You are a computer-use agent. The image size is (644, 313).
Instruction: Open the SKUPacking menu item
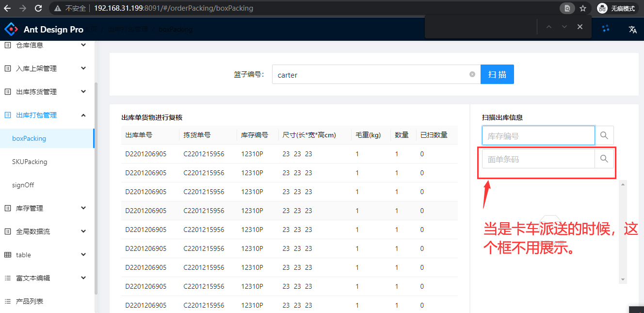30,162
